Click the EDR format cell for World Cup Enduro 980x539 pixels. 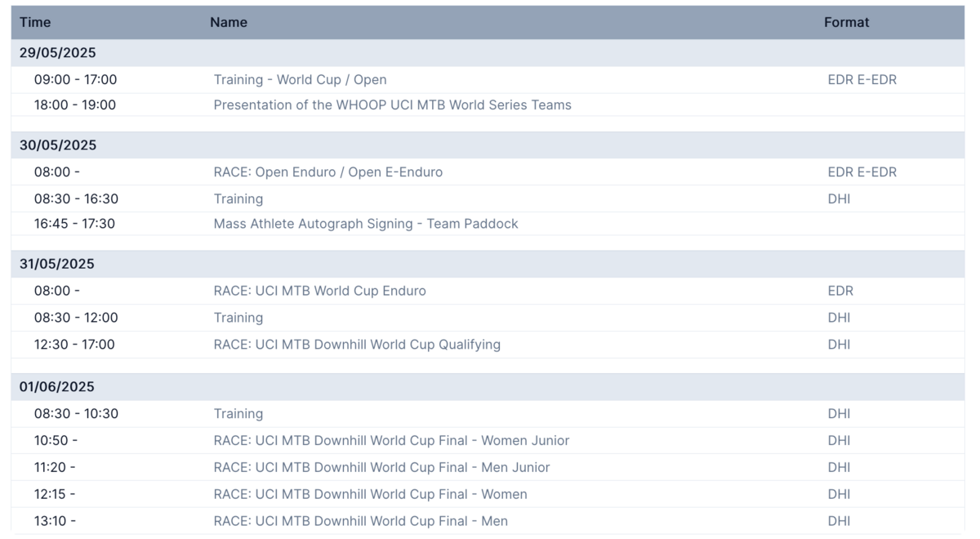pos(840,291)
